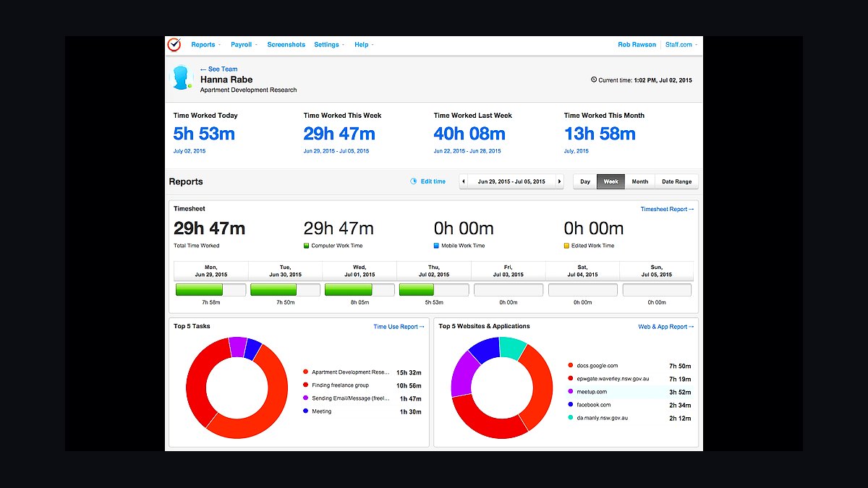Click Monday Jun 29 progress bar
This screenshot has height=488, width=868.
pos(210,290)
